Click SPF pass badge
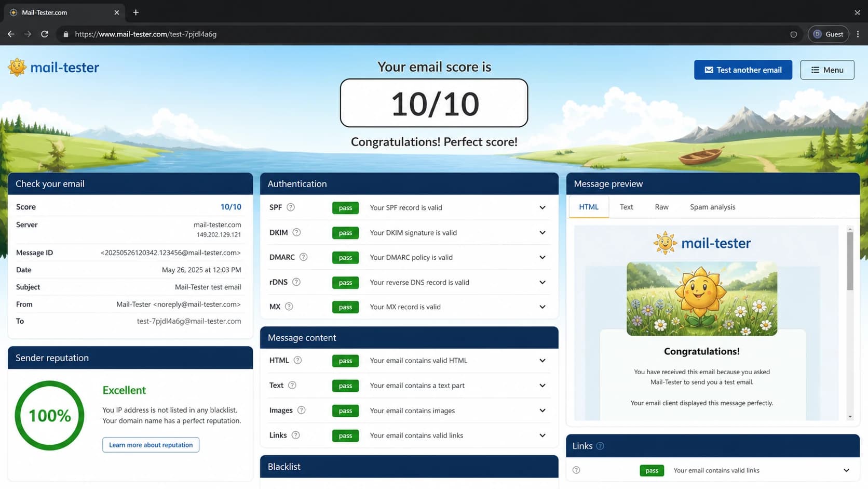The height and width of the screenshot is (489, 868). tap(345, 207)
